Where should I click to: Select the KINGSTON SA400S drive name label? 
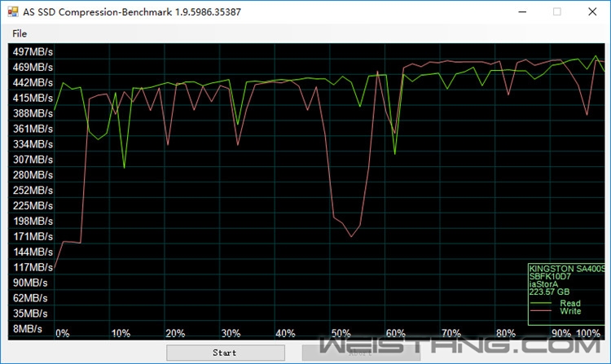point(565,268)
